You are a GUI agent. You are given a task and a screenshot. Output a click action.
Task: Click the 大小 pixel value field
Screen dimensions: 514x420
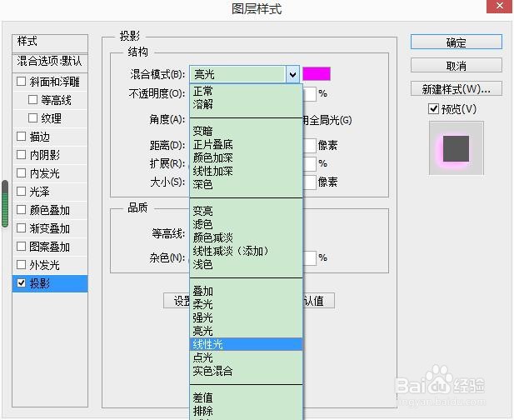coord(309,182)
